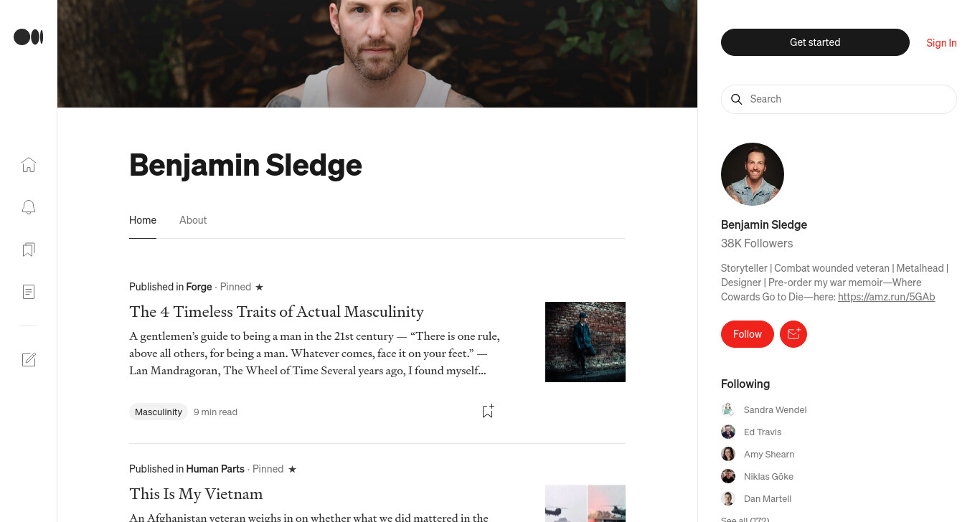Open the Masculinity article thumbnail
This screenshot has height=522, width=980.
(585, 342)
